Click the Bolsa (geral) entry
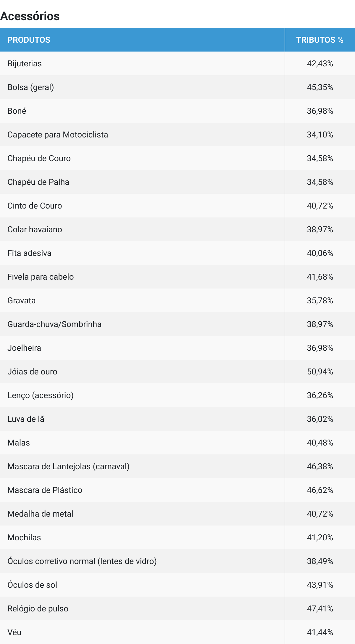 click(x=31, y=87)
